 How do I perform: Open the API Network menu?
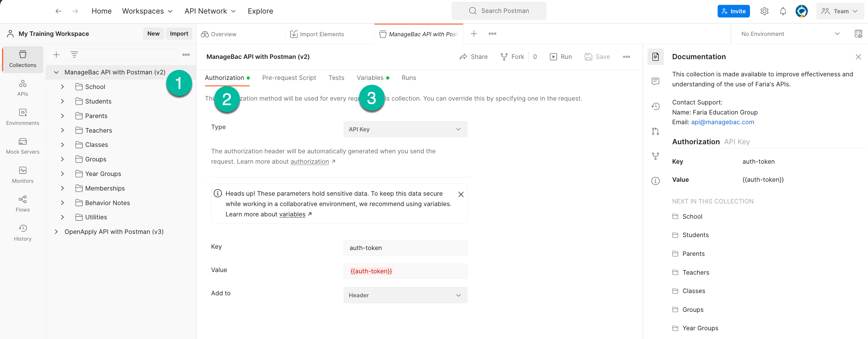click(x=210, y=11)
